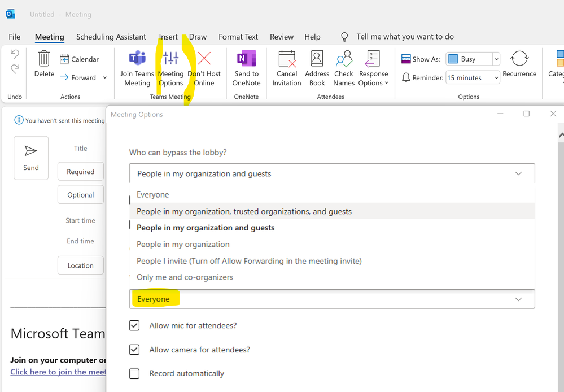Click the Optional attendees button
This screenshot has height=392, width=564.
click(x=81, y=195)
